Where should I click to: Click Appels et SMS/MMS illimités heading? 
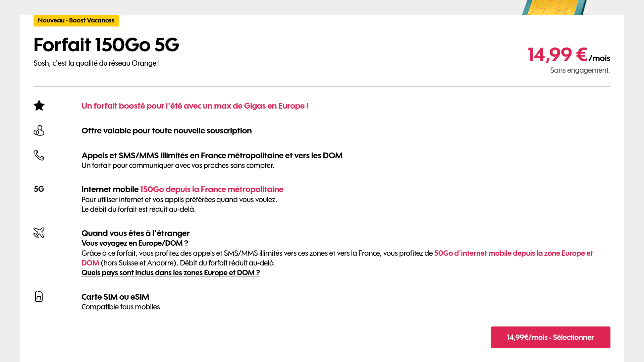pos(212,156)
